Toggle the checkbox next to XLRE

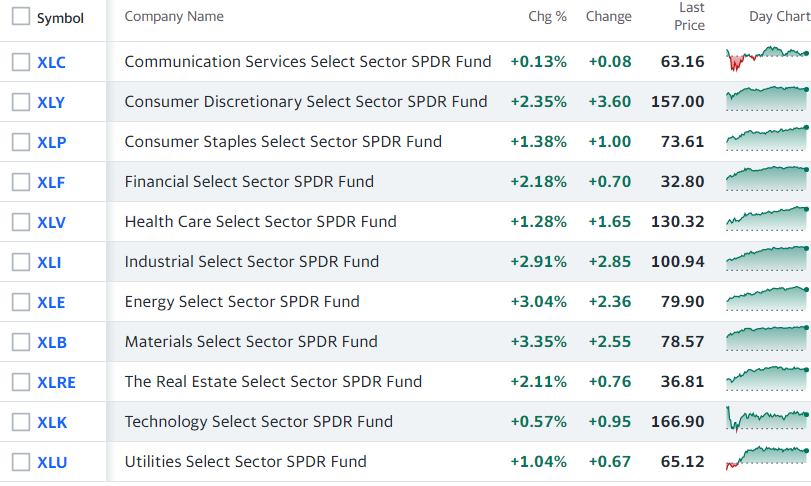pyautogui.click(x=21, y=382)
